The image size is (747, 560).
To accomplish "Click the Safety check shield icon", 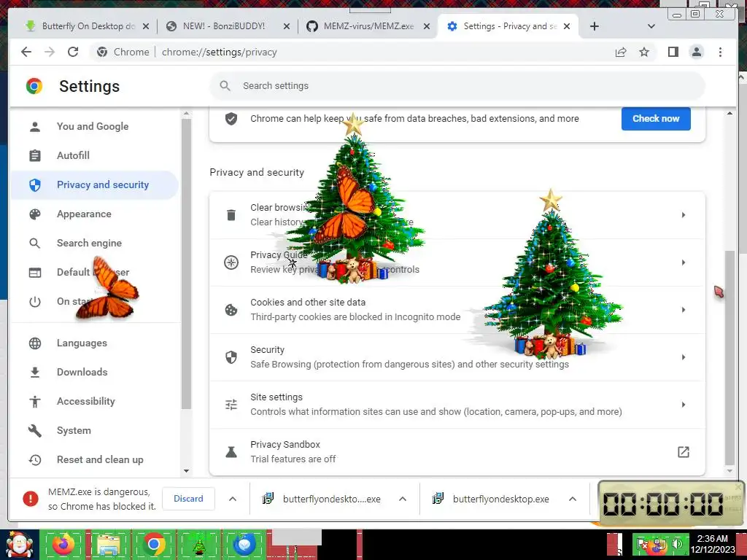I will pyautogui.click(x=231, y=119).
